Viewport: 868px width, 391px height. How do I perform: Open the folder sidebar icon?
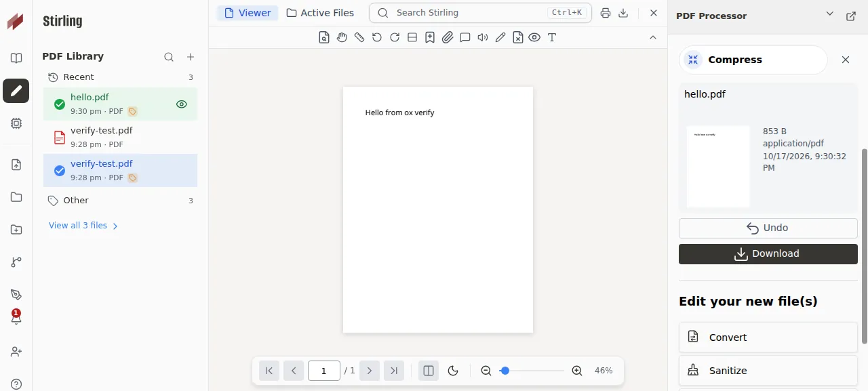(x=16, y=197)
